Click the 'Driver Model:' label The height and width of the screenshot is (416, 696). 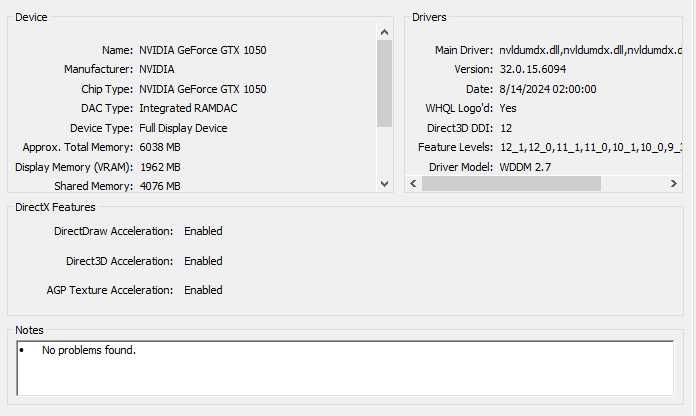(461, 167)
